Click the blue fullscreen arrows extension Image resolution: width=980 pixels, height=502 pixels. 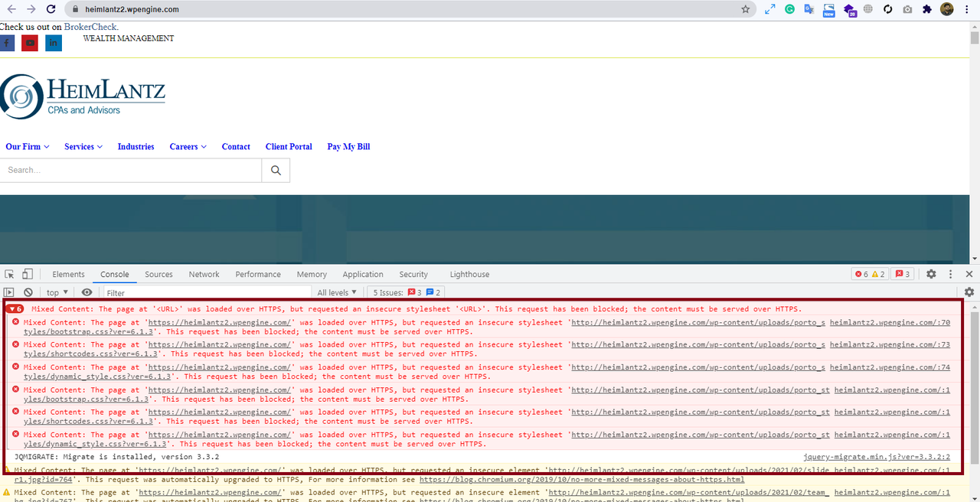coord(770,9)
